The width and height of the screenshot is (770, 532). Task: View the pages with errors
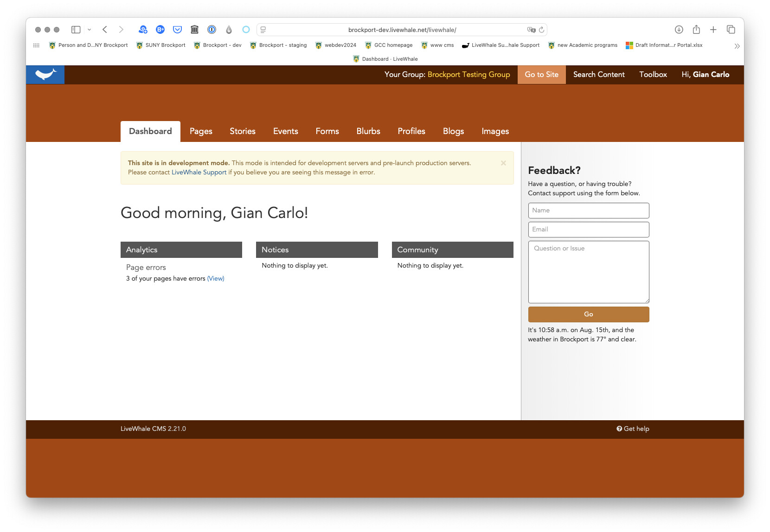pyautogui.click(x=215, y=279)
